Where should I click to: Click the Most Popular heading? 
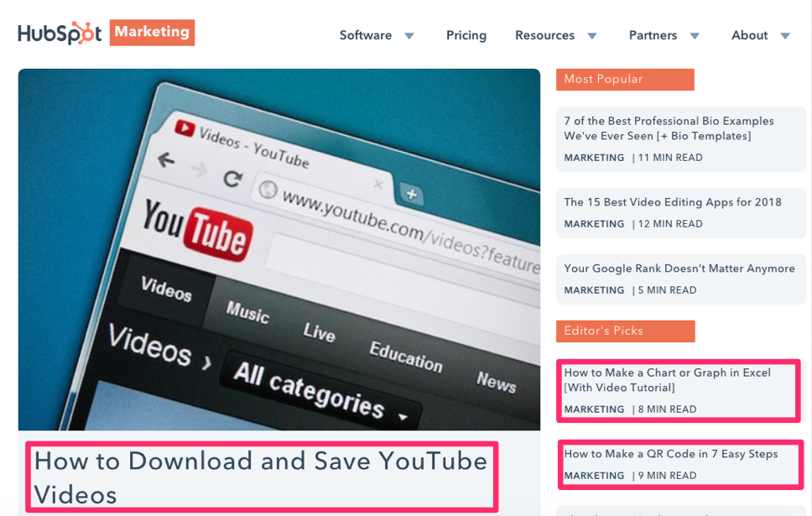[x=625, y=79]
